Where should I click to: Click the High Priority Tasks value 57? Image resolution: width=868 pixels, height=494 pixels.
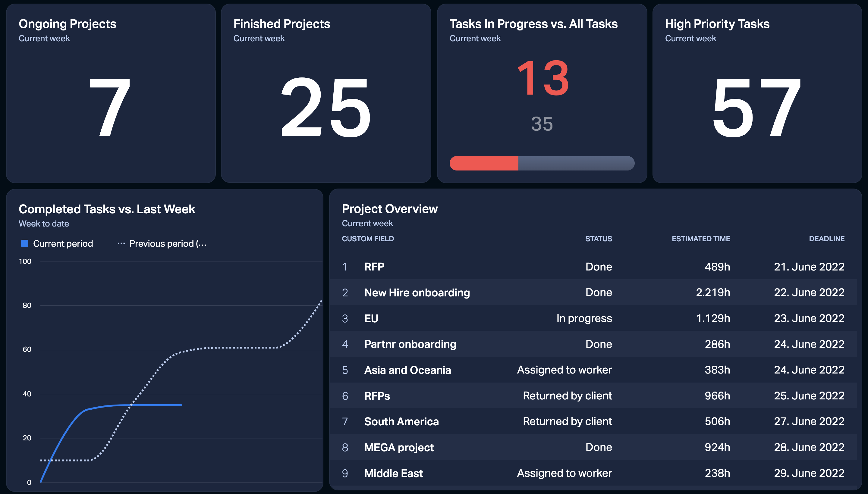[757, 107]
